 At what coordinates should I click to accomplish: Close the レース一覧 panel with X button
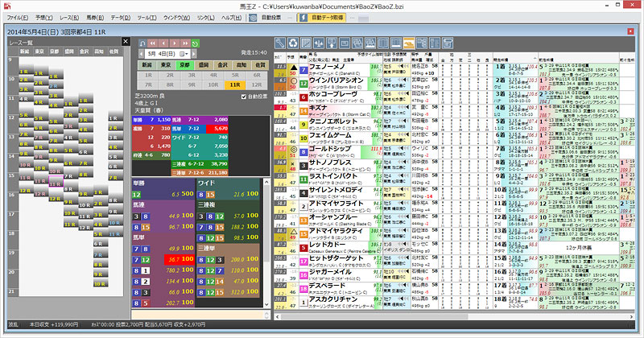tap(126, 41)
